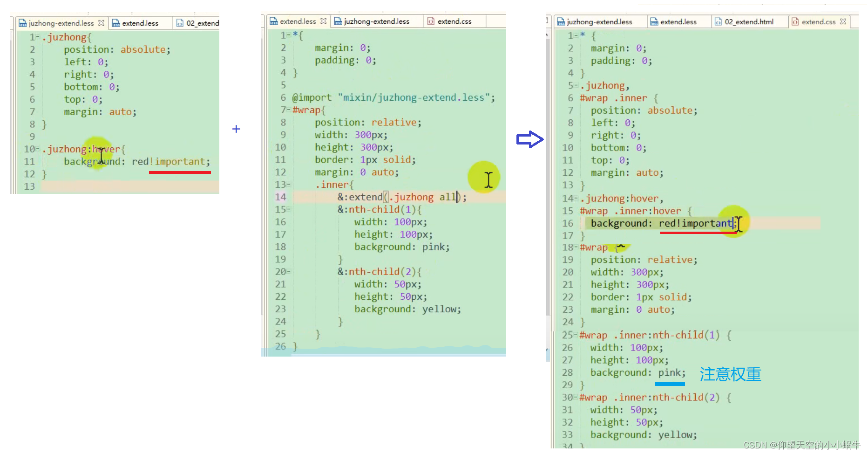Collapse .inner block at line 13, middle editor

[x=289, y=185]
